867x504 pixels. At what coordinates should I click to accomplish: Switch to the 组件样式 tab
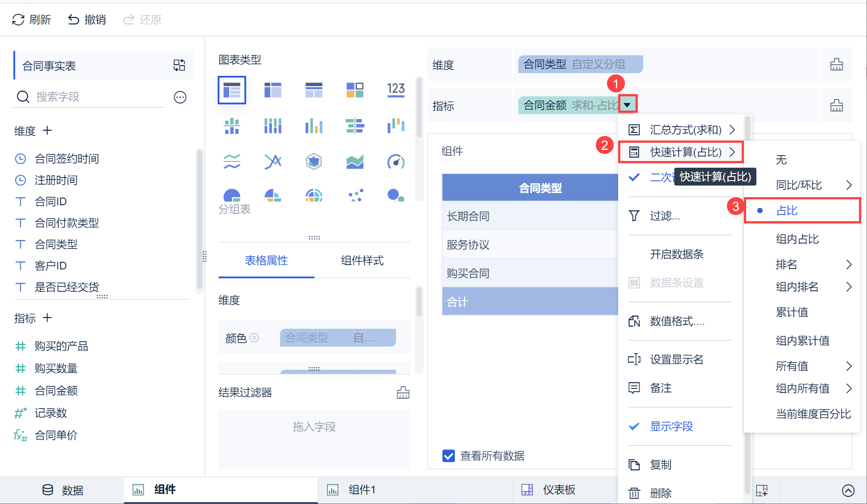click(362, 260)
